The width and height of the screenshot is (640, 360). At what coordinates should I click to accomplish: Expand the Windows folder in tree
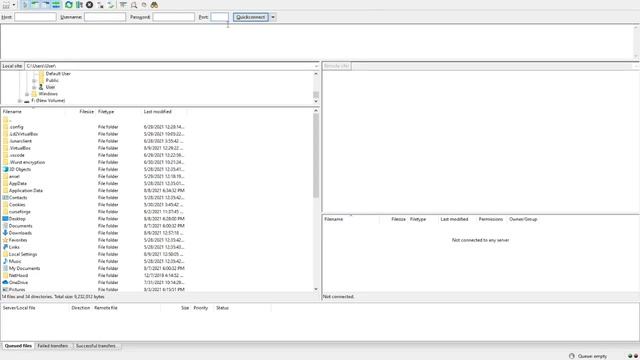pos(27,94)
